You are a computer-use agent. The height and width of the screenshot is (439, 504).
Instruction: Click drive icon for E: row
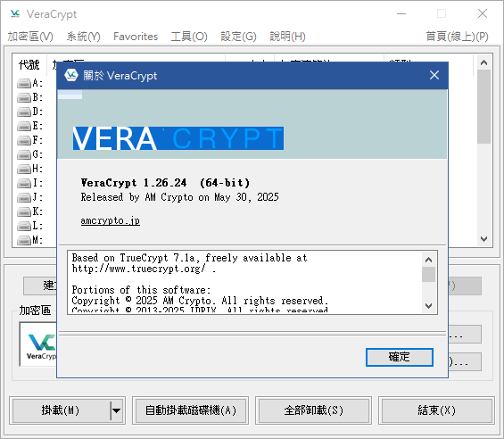[x=24, y=126]
